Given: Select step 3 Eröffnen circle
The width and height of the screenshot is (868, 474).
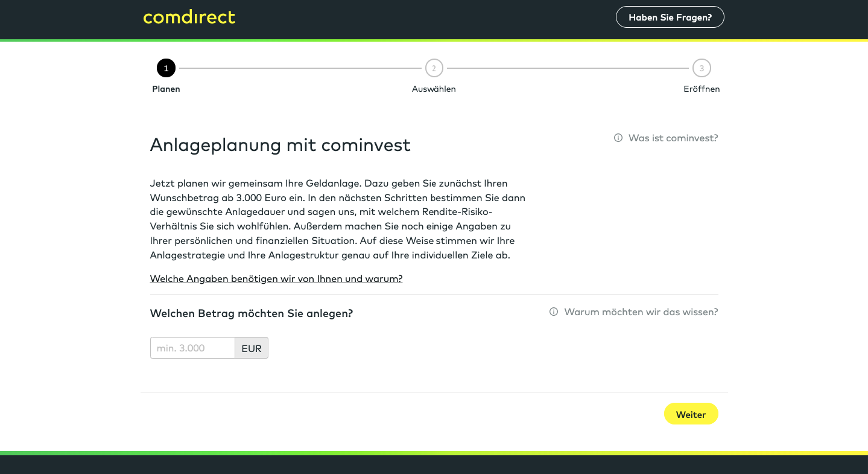Looking at the screenshot, I should [x=702, y=68].
